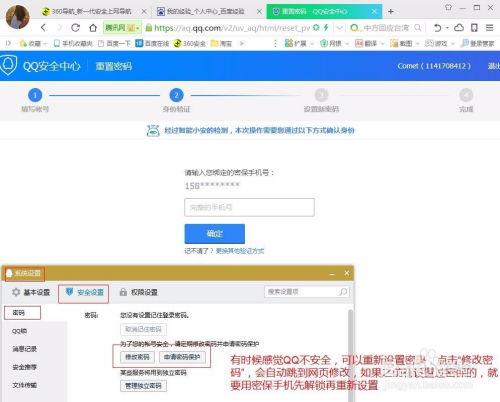This screenshot has width=500, height=402.
Task: Expand the address bar history dropdown arrow
Action: (339, 28)
